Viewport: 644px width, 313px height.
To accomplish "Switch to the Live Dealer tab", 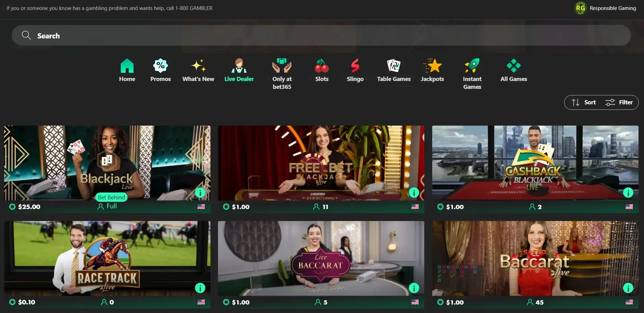I will pos(239,70).
